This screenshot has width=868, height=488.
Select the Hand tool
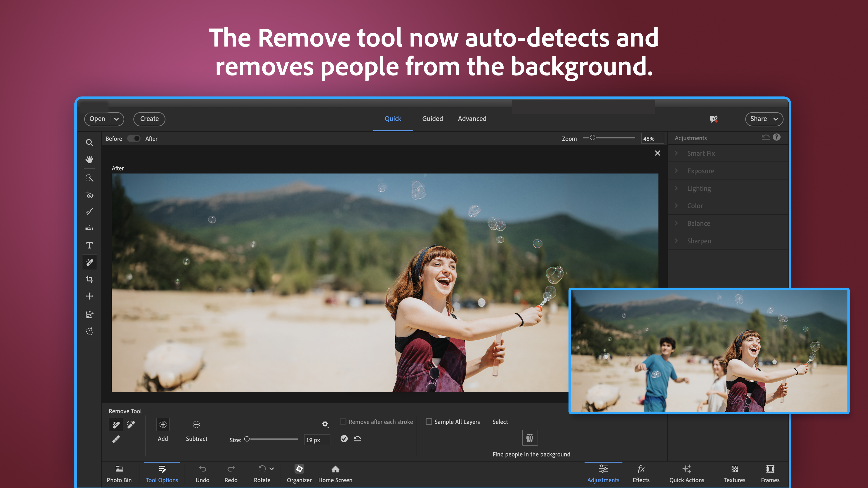tap(89, 159)
